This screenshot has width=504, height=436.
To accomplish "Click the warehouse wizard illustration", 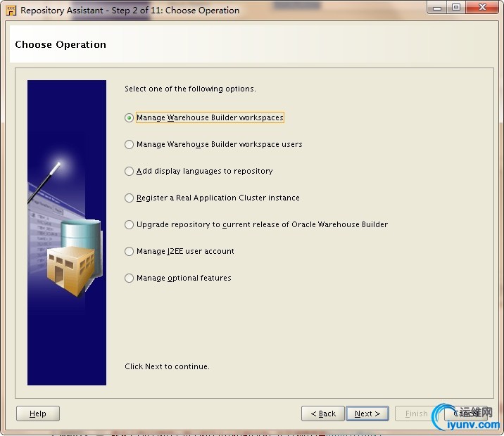I will [67, 233].
